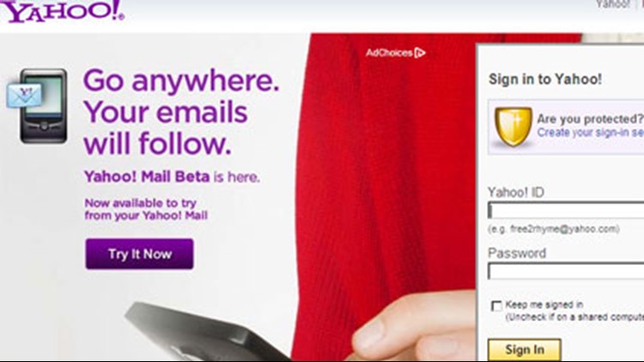Tick the Keep me signed in checkbox
The image size is (644, 362).
tap(496, 305)
